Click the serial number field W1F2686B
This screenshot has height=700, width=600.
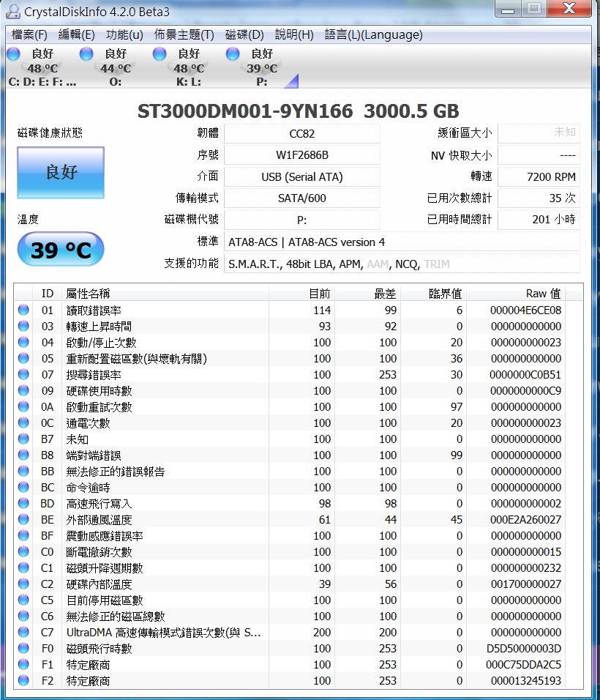pos(302,155)
